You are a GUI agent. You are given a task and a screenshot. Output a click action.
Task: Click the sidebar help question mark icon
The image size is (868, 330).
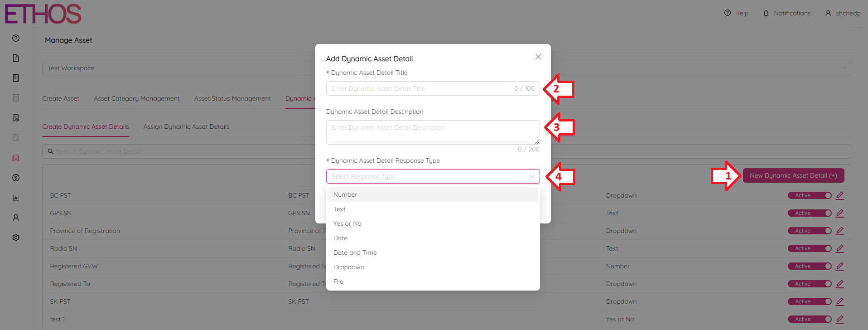coord(16,38)
